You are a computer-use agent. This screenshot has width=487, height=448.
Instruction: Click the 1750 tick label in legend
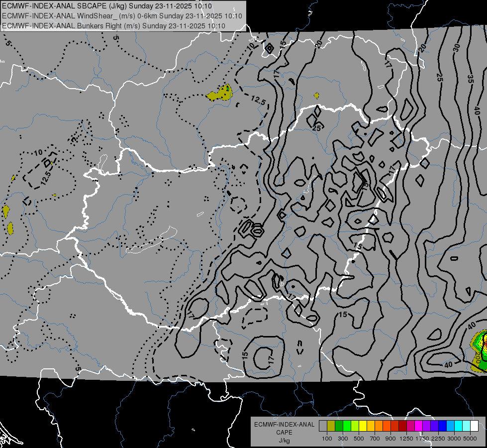422,439
